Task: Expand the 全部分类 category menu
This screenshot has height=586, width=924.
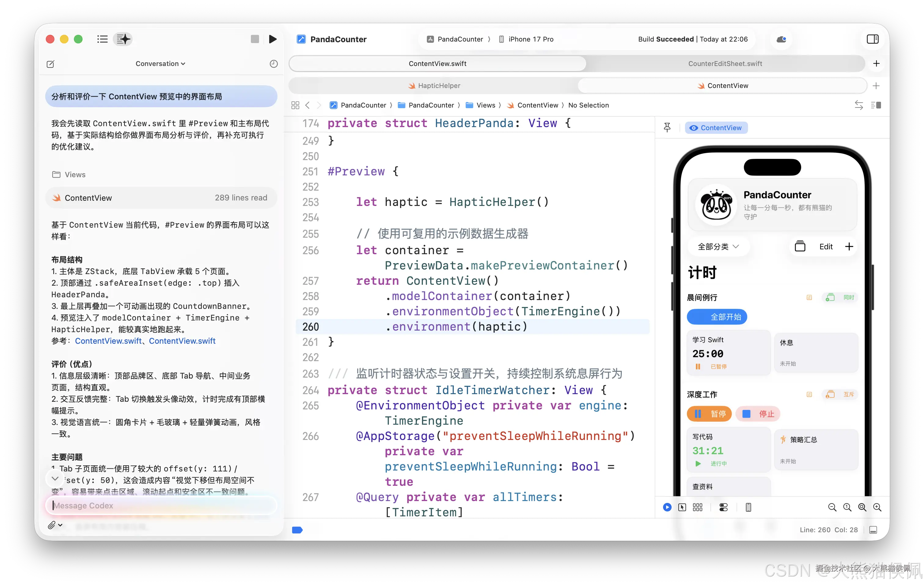Action: pyautogui.click(x=717, y=246)
